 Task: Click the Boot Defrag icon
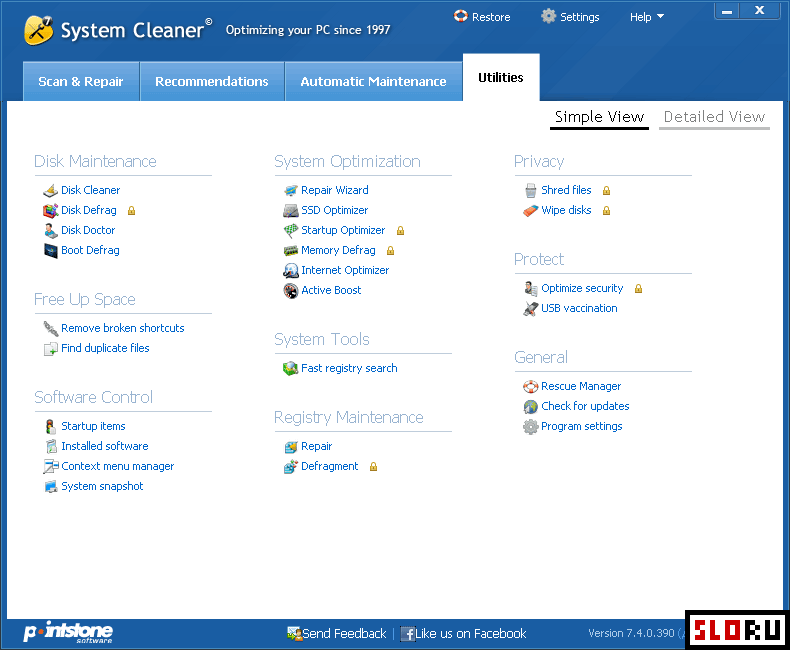[50, 250]
